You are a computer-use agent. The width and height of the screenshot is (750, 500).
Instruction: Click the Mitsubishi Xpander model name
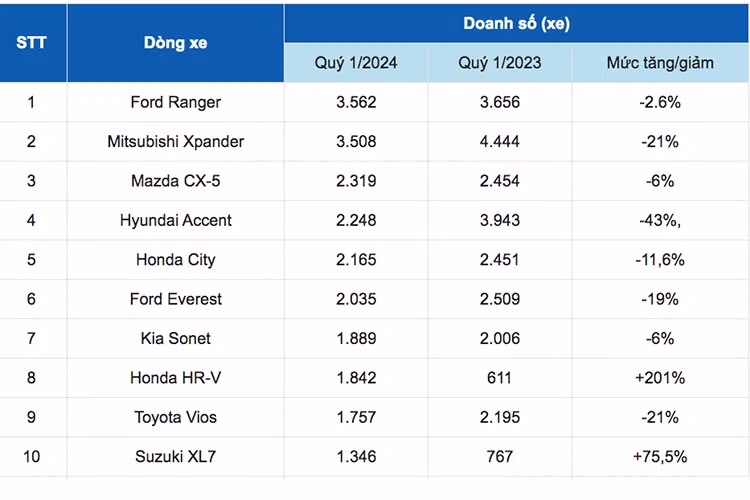tap(176, 142)
